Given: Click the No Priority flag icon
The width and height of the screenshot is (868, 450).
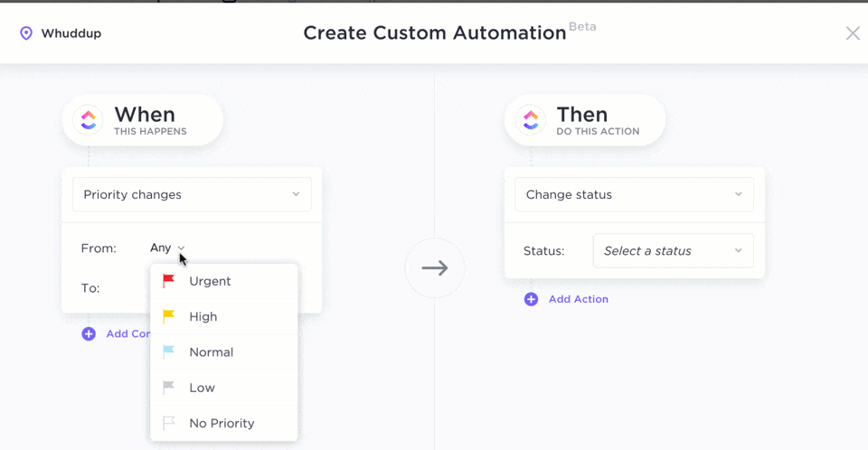Looking at the screenshot, I should click(168, 423).
